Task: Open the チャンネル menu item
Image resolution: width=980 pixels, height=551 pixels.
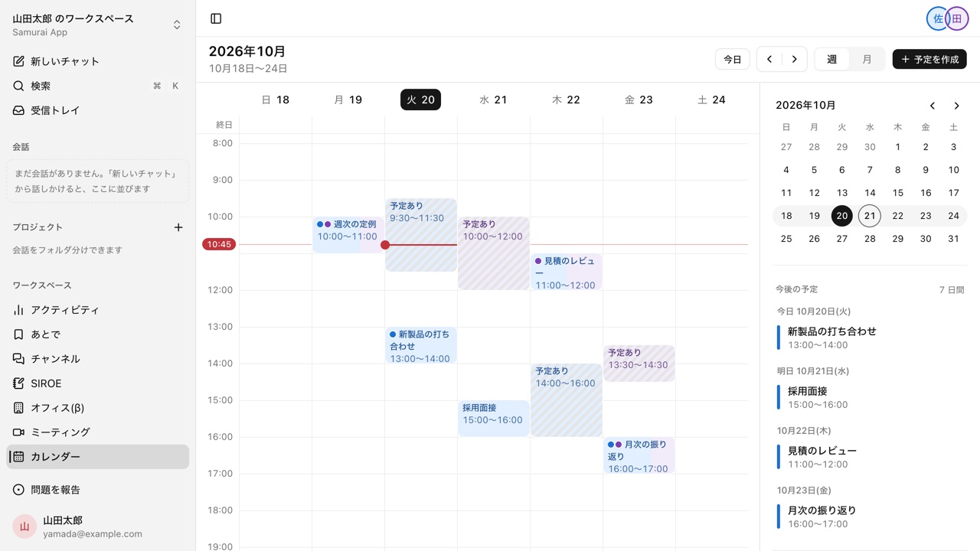Action: point(98,359)
